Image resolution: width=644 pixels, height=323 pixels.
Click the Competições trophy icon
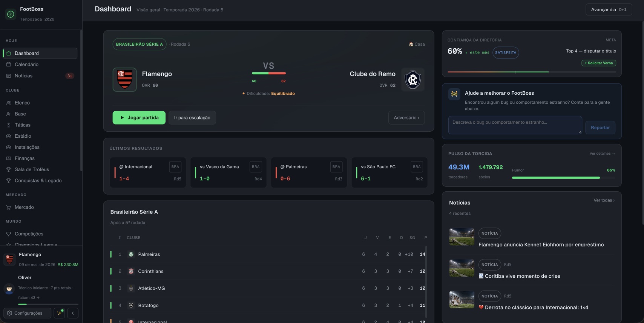(9, 234)
